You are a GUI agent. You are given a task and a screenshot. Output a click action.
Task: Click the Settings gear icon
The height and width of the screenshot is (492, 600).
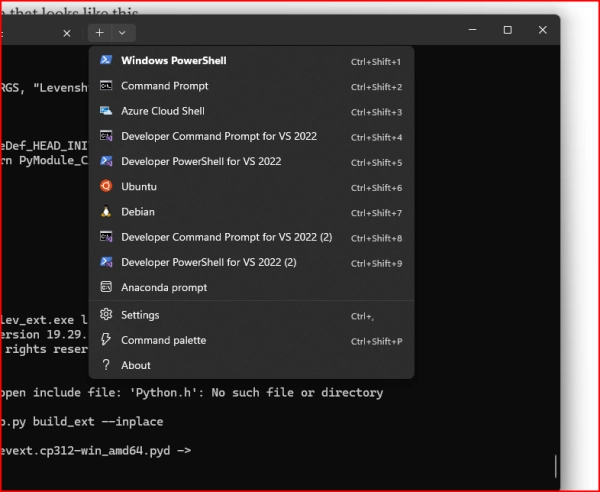pyautogui.click(x=105, y=315)
